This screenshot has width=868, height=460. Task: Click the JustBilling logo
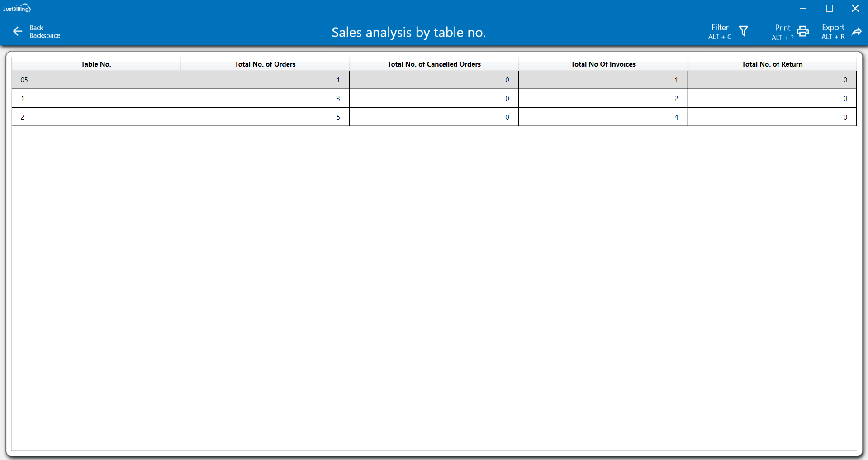17,8
